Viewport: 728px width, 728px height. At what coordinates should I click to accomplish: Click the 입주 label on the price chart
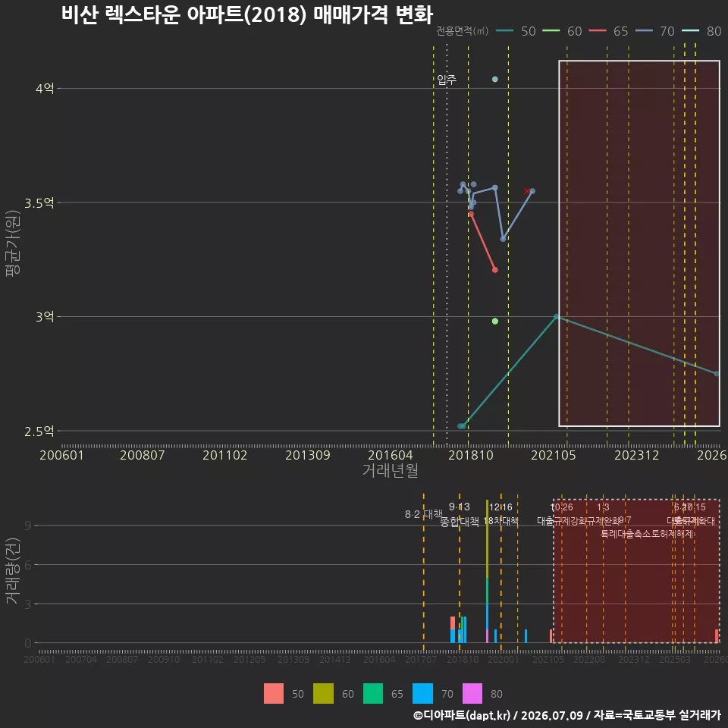[447, 80]
